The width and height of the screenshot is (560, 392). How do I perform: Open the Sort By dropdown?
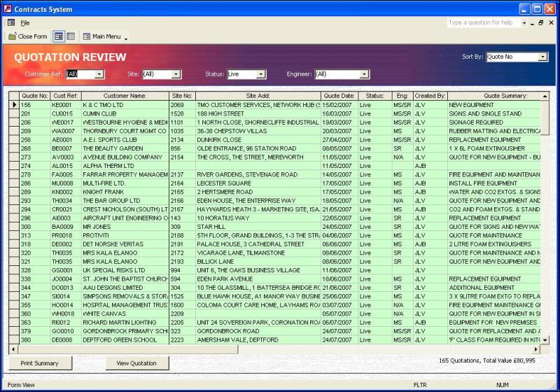542,57
